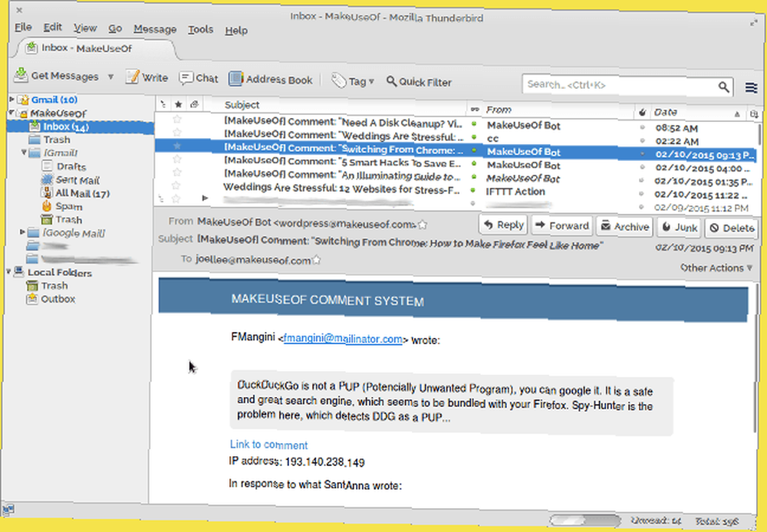Open the Other Actions dropdown
767x532 pixels.
pyautogui.click(x=716, y=268)
